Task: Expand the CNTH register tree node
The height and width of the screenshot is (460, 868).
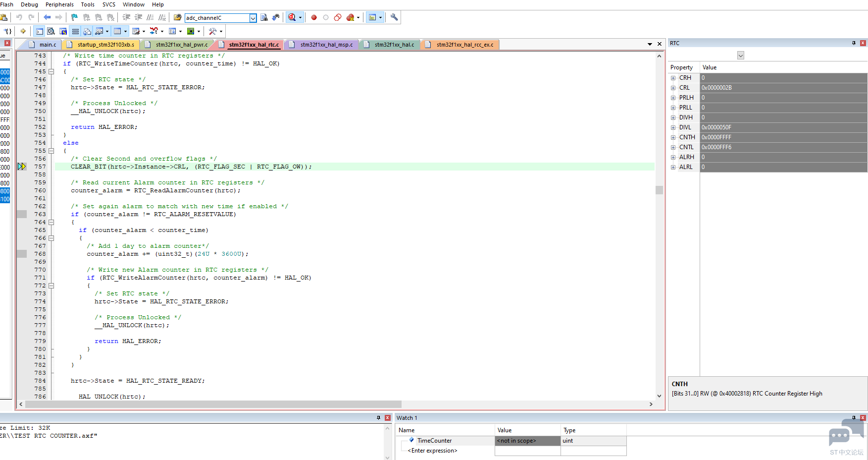Action: 673,137
